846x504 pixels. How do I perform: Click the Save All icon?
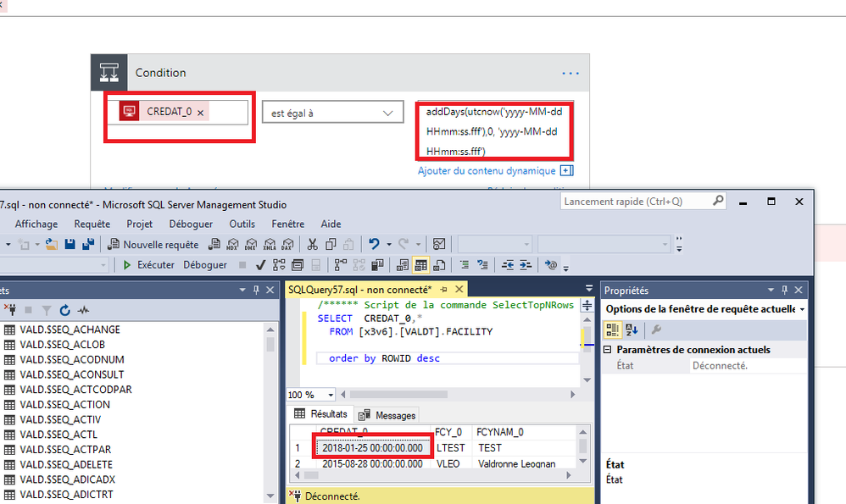pos(88,244)
